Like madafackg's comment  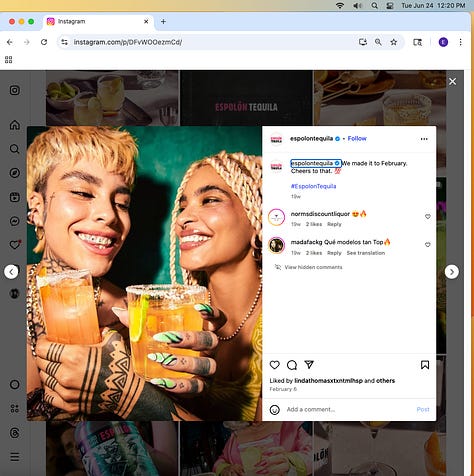pos(428,245)
